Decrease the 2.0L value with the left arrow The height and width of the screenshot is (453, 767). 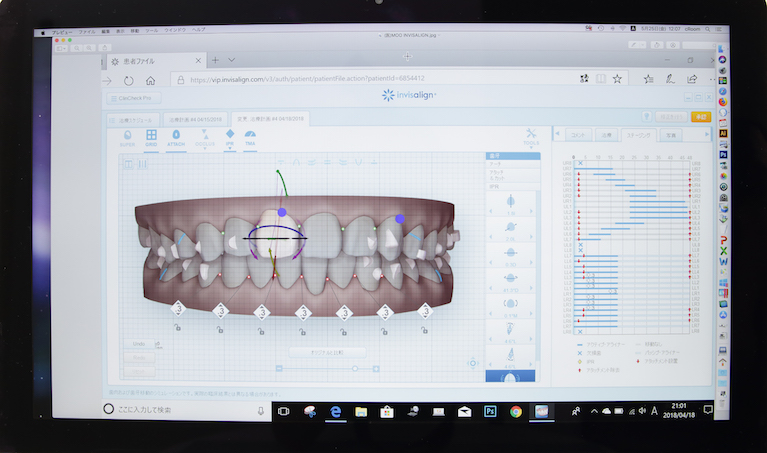pos(491,237)
